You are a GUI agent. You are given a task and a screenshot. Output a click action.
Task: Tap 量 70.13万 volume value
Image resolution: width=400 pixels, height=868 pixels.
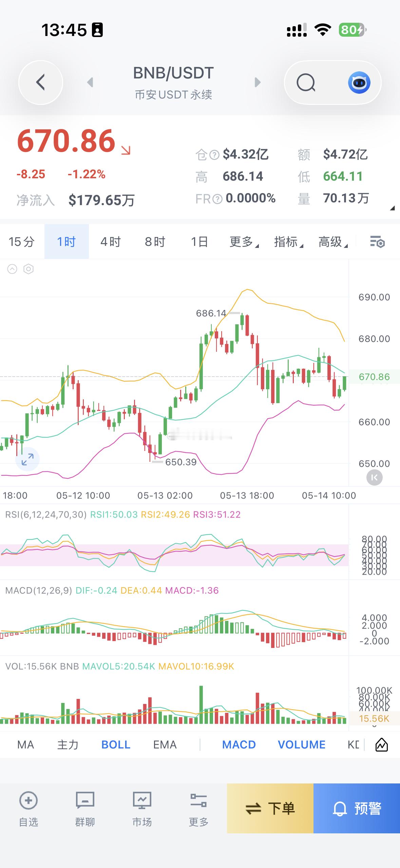tap(346, 198)
